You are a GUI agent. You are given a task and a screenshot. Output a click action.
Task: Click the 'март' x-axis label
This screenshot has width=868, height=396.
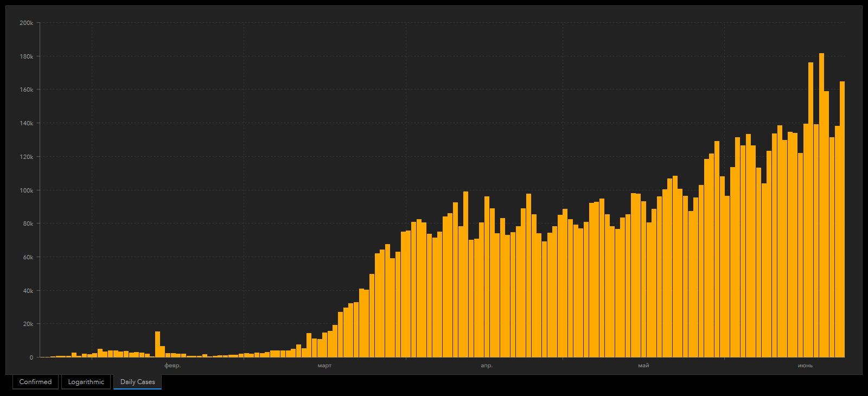tap(324, 366)
